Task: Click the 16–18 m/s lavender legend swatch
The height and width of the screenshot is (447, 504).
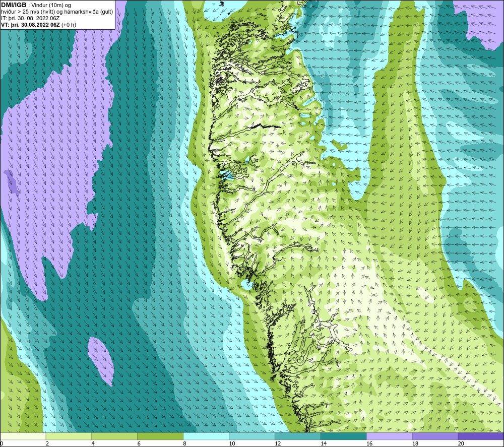Action: pos(389,436)
